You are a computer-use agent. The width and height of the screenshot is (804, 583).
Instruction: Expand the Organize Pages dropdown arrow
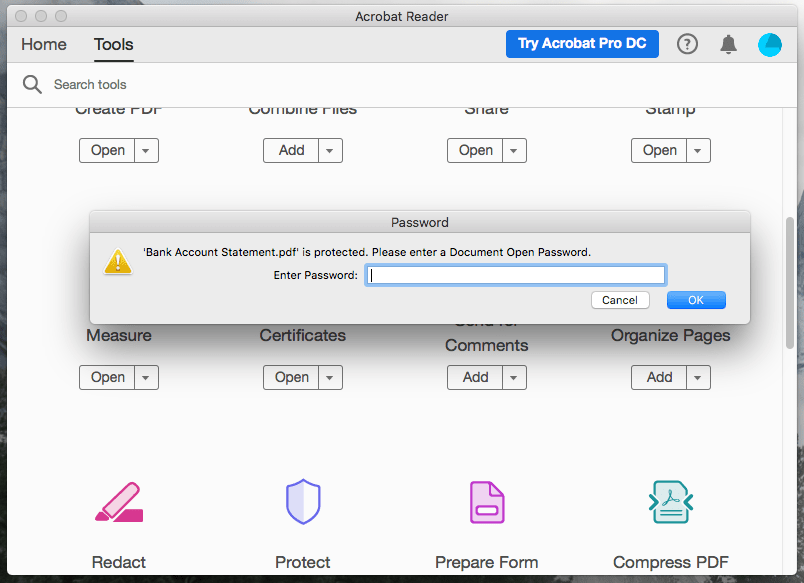coord(698,377)
